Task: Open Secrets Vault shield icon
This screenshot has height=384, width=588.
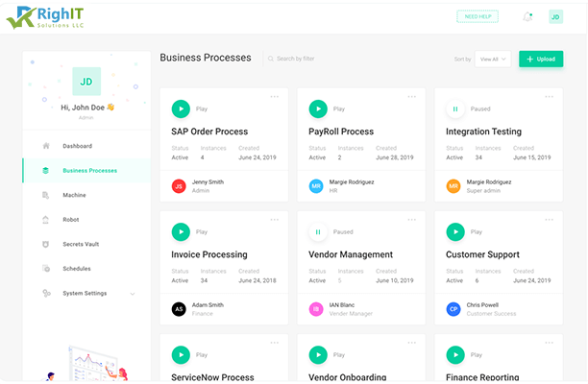Action: (45, 244)
